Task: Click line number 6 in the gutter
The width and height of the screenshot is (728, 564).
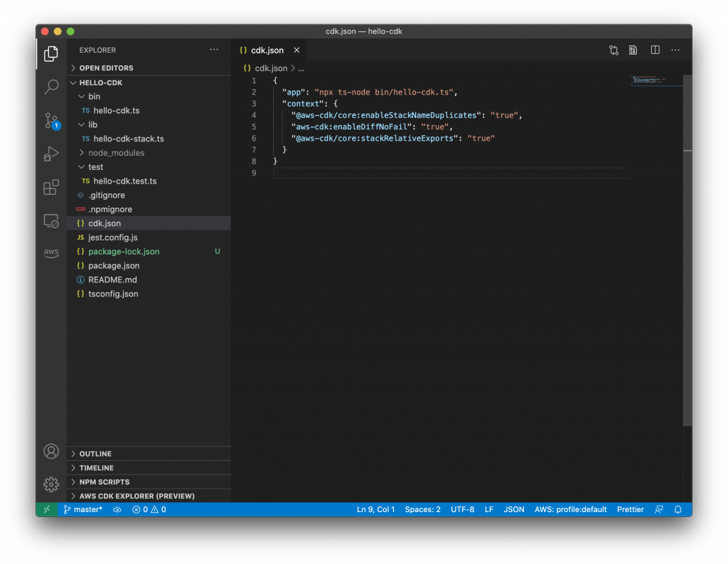Action: (254, 139)
